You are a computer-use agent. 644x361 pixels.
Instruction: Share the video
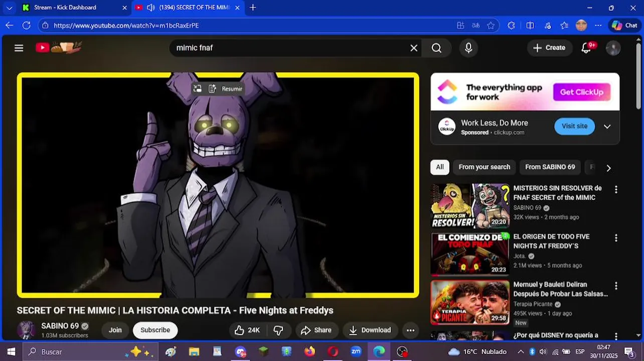tap(316, 330)
